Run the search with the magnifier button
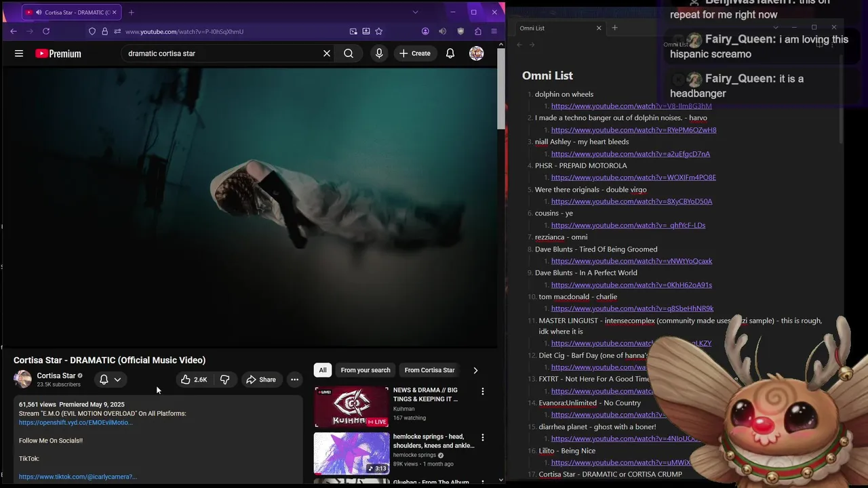The width and height of the screenshot is (868, 488). click(x=349, y=54)
